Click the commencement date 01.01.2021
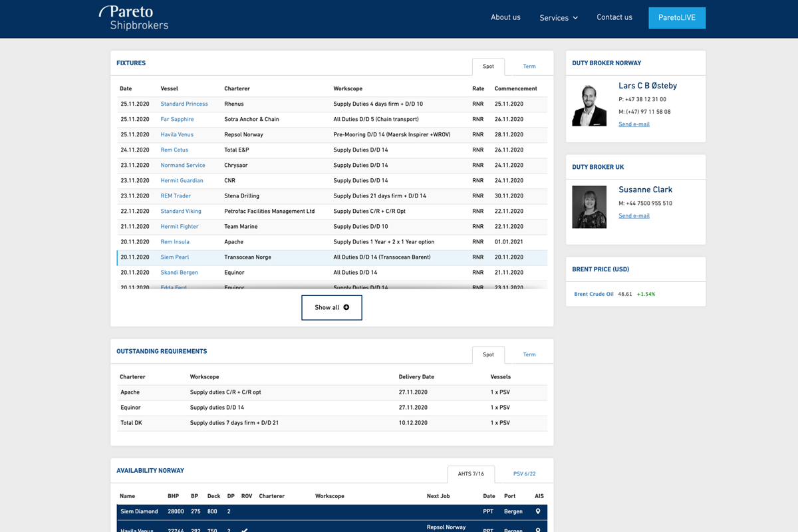Screen dimensions: 798x532 (509, 241)
